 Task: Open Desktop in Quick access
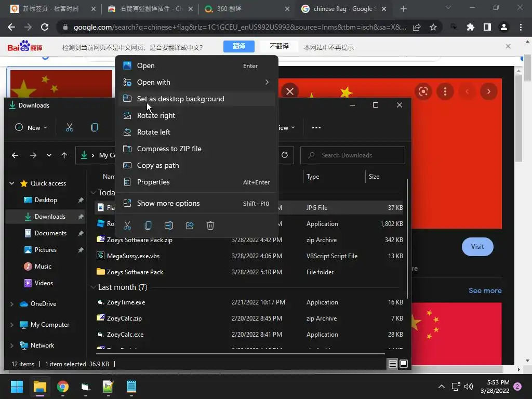(x=46, y=200)
